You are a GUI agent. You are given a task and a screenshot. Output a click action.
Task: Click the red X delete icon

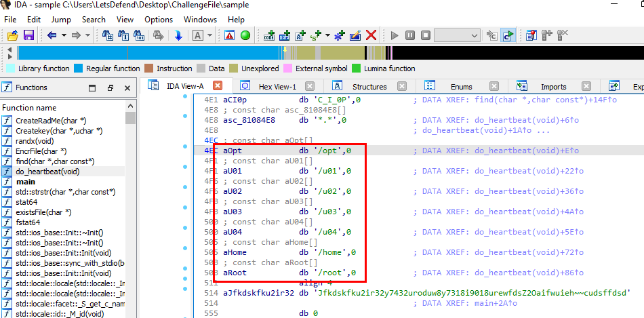tap(371, 35)
